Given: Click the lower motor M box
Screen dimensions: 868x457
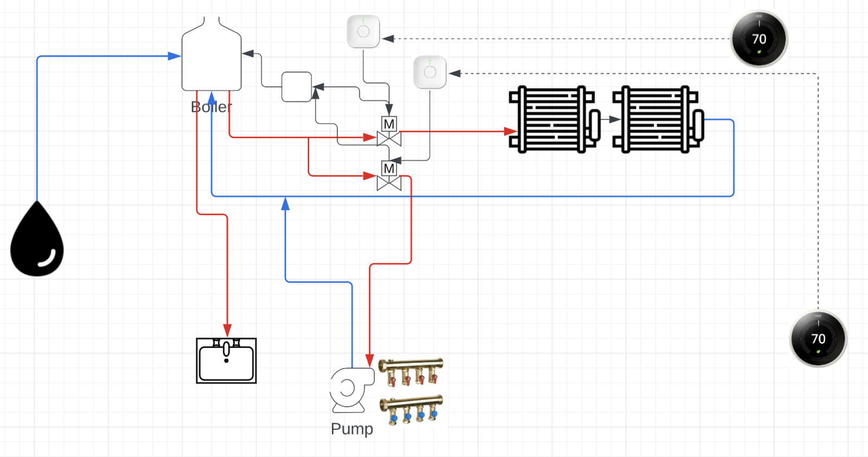Looking at the screenshot, I should point(389,168).
